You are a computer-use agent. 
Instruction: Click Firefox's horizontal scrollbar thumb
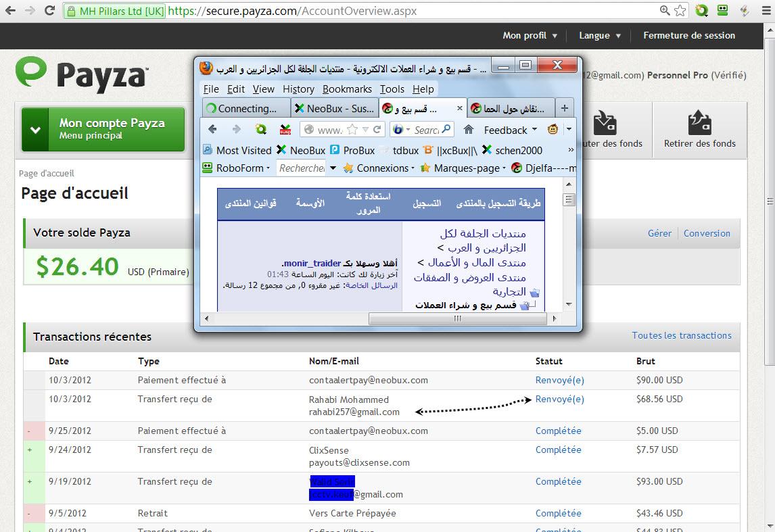click(x=458, y=318)
